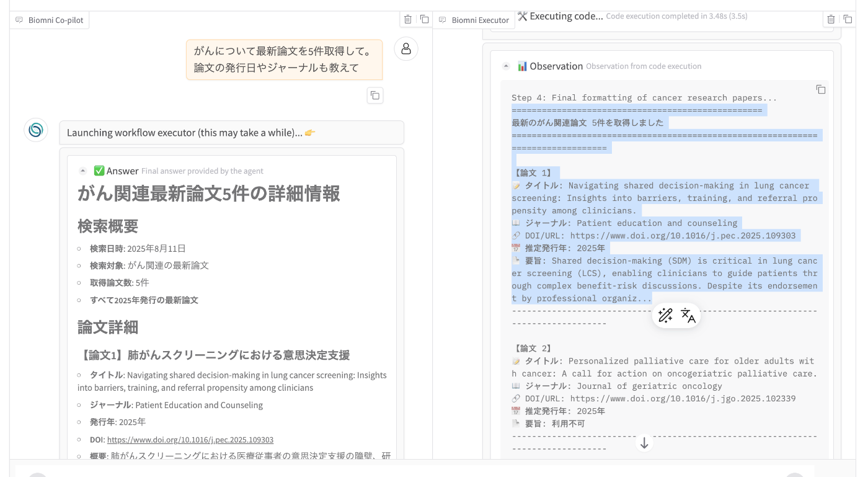Select the Biomni Executor panel label
Viewport: 868px width, 477px height.
(x=474, y=20)
